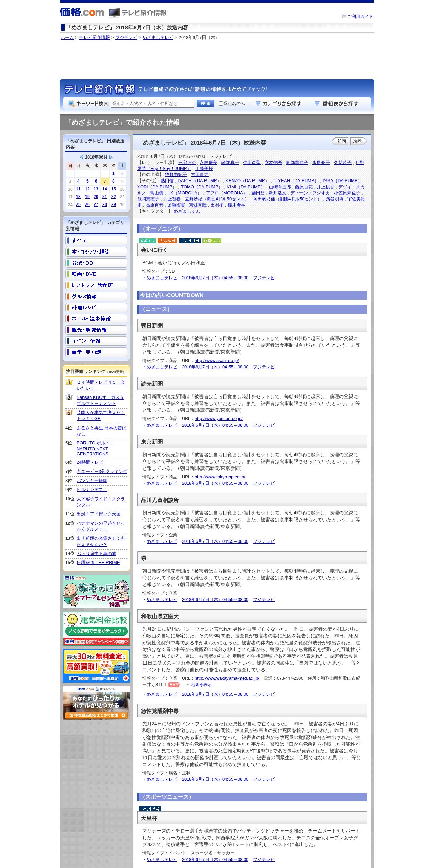
Task: Select the 雑学・豆知識 category
Action: click(x=96, y=352)
